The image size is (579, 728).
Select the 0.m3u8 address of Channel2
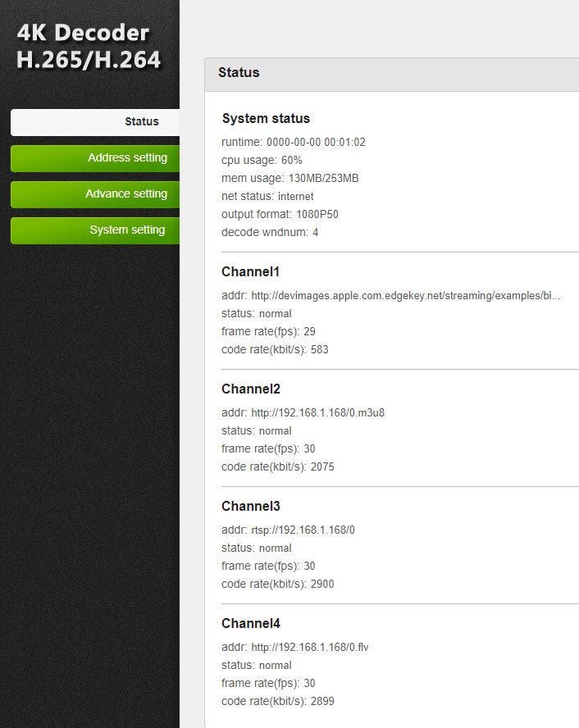tap(318, 412)
